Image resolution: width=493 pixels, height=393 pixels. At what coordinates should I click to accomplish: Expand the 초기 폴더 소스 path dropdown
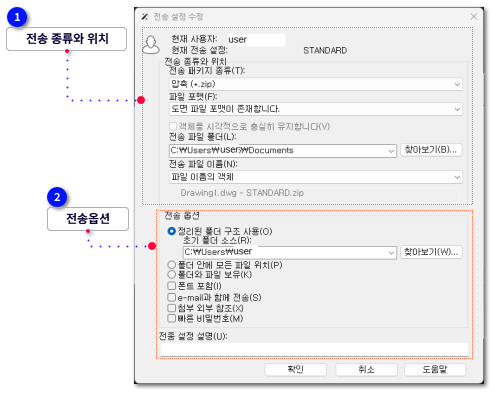pos(391,253)
